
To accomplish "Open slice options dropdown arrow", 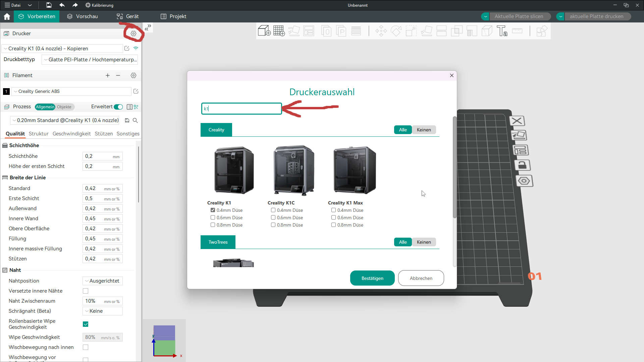I will [485, 16].
